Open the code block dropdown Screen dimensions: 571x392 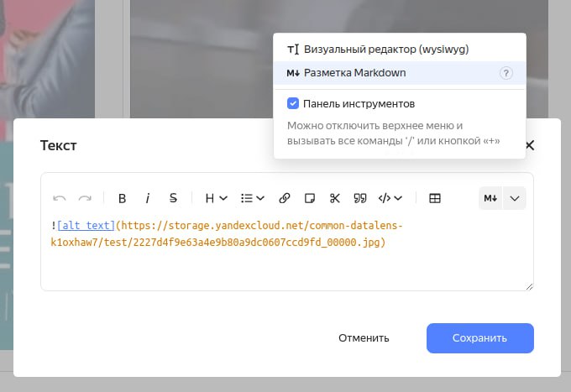pyautogui.click(x=390, y=198)
